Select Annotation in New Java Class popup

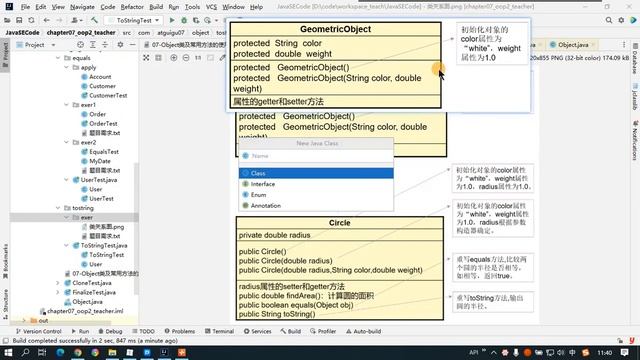point(316,206)
